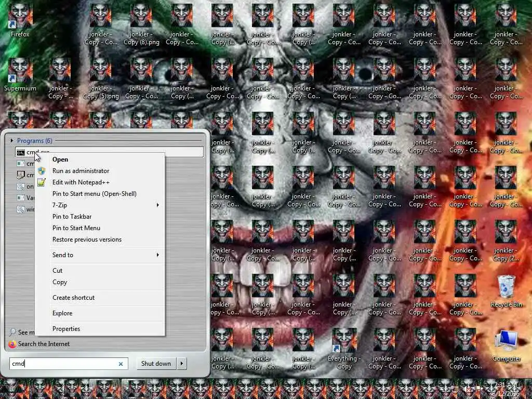Viewport: 532px width, 399px height.
Task: Select the Recycle Bin desktop icon
Action: 506,291
